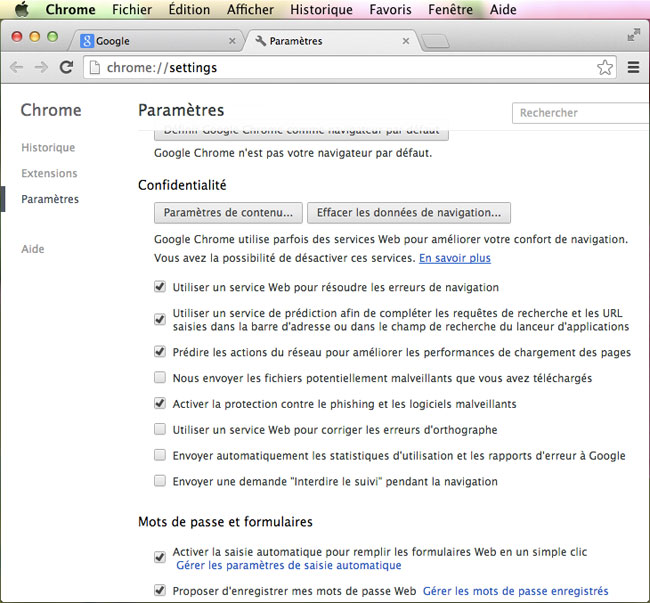This screenshot has height=603, width=650.
Task: Enable the Interdire le suivi request
Action: point(160,481)
